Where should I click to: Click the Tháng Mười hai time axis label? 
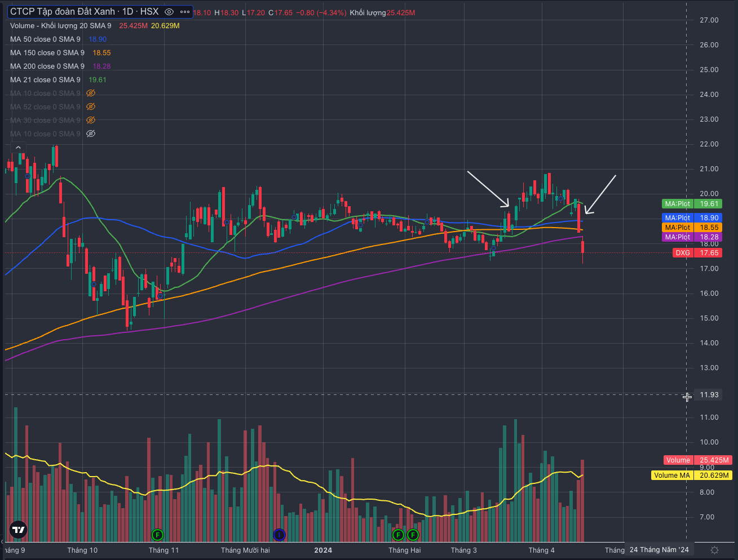(245, 550)
